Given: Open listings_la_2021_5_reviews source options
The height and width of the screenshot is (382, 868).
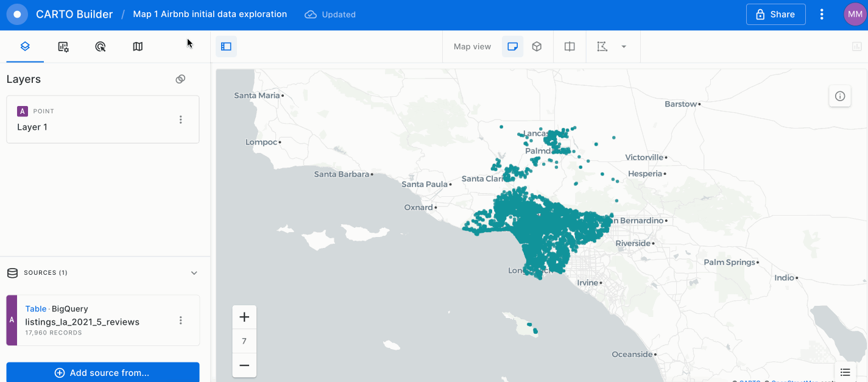Looking at the screenshot, I should point(180,320).
